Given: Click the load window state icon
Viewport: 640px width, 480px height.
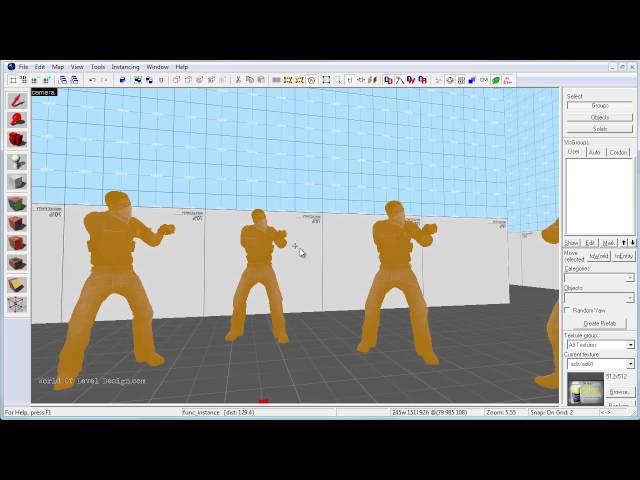Looking at the screenshot, I should 62,80.
